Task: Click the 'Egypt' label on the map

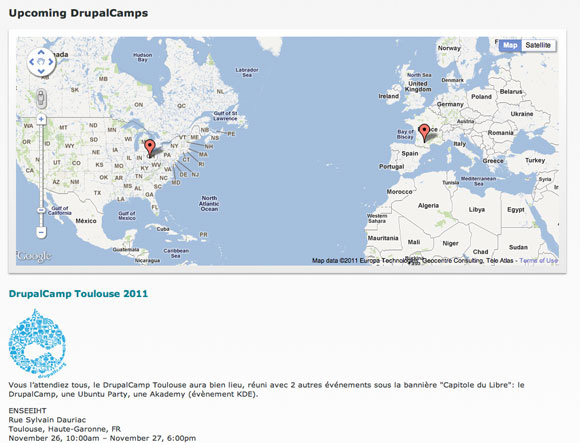Action: point(516,209)
